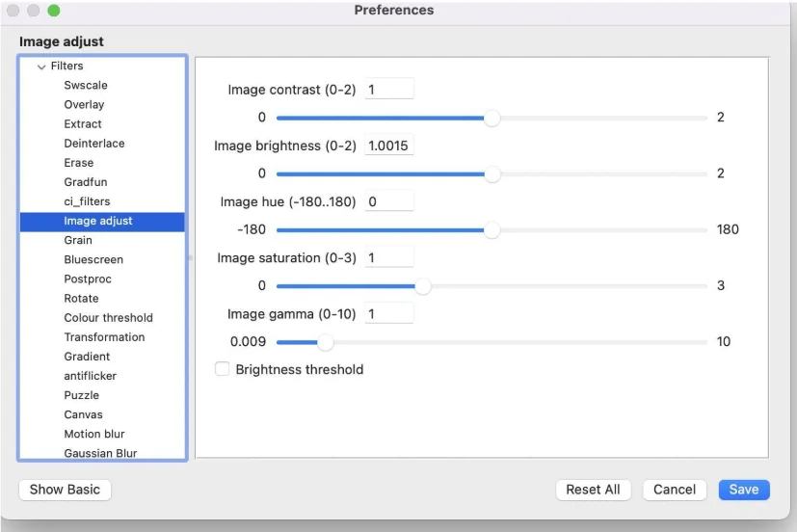The width and height of the screenshot is (797, 532).
Task: Choose Bluescreen from the sidebar
Action: pyautogui.click(x=93, y=259)
